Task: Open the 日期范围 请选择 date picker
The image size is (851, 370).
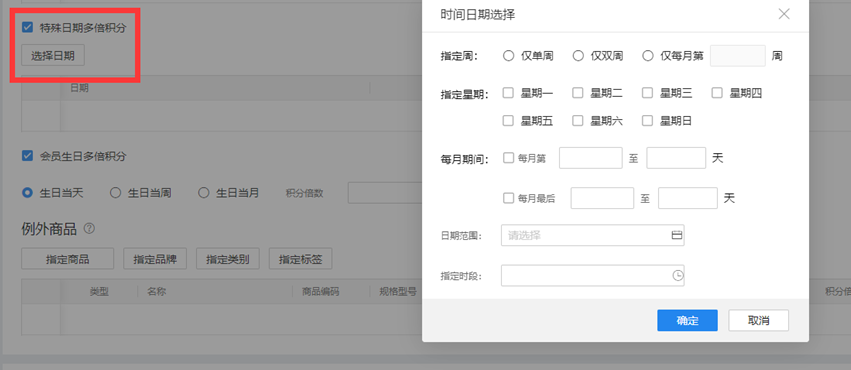Action: pyautogui.click(x=593, y=235)
